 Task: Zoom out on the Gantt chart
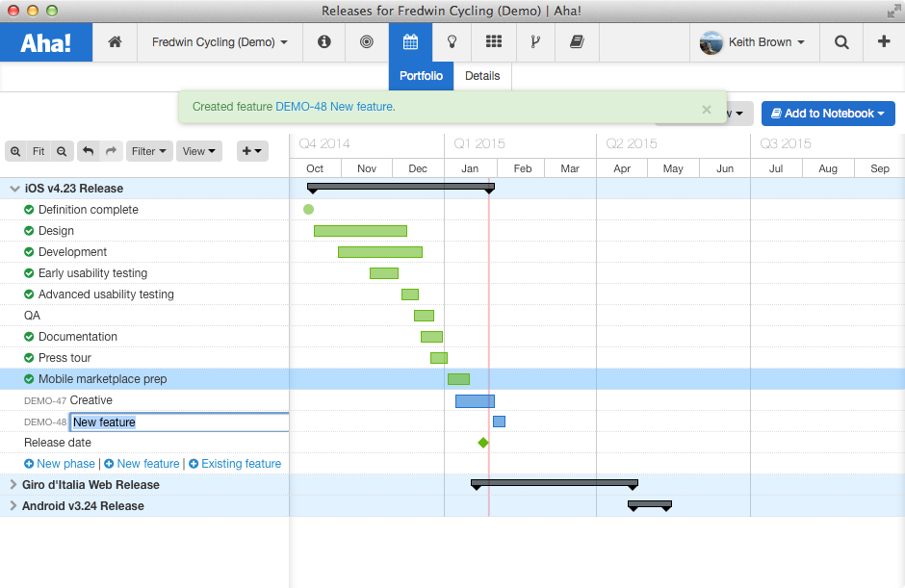(62, 151)
